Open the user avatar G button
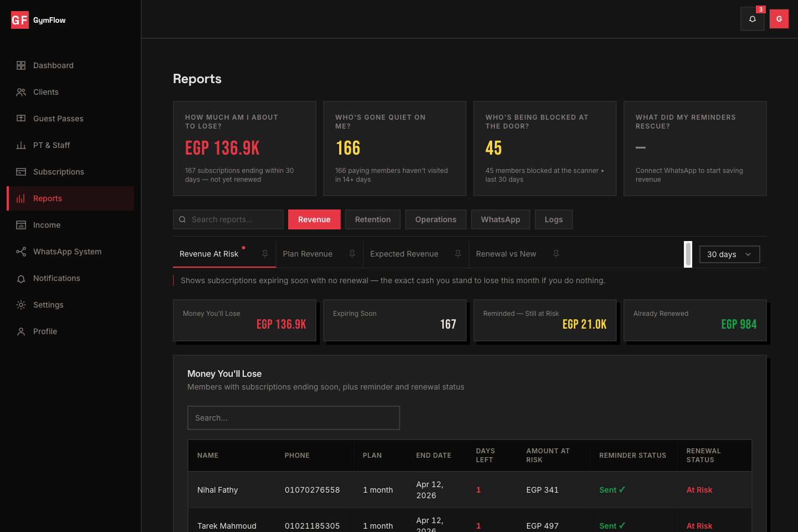Viewport: 798px width, 532px height. pyautogui.click(x=779, y=19)
